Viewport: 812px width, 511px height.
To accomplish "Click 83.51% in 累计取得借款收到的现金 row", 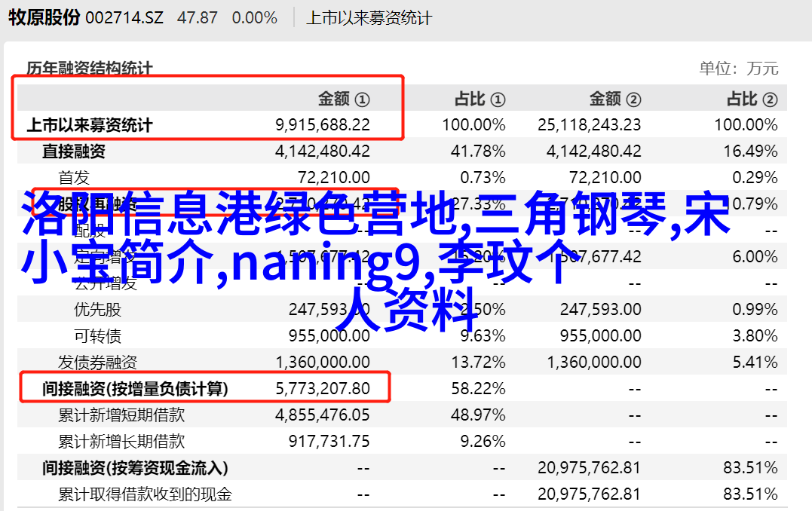I will pos(750,494).
